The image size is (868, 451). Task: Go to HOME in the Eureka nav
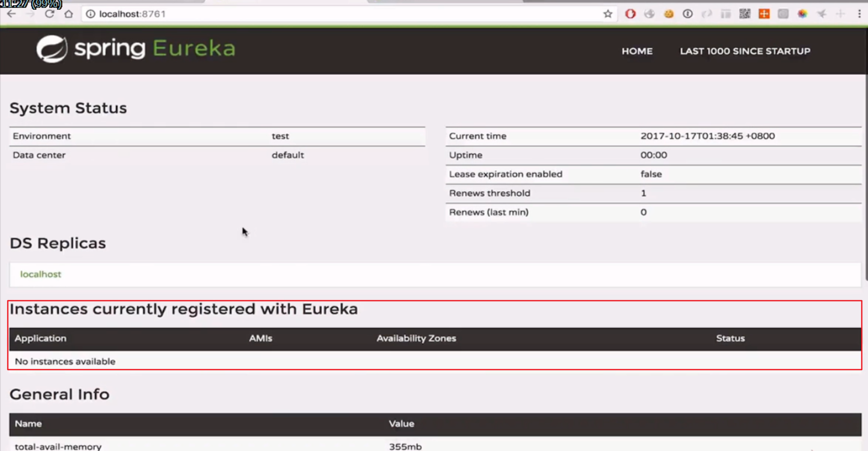coord(637,51)
